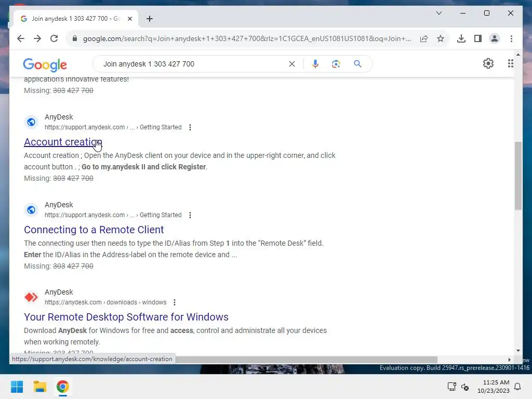The image size is (532, 399).
Task: Open the Windows Start menu
Action: pyautogui.click(x=17, y=387)
